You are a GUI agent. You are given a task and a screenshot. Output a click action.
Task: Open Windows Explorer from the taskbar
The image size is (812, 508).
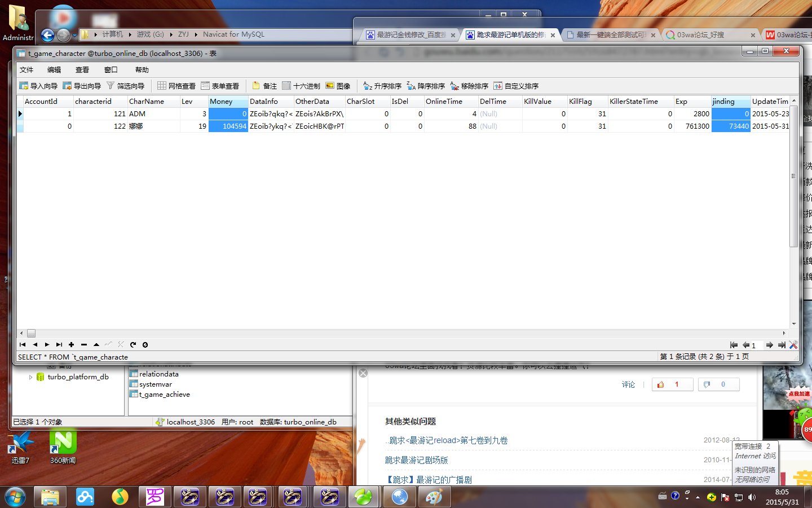50,497
